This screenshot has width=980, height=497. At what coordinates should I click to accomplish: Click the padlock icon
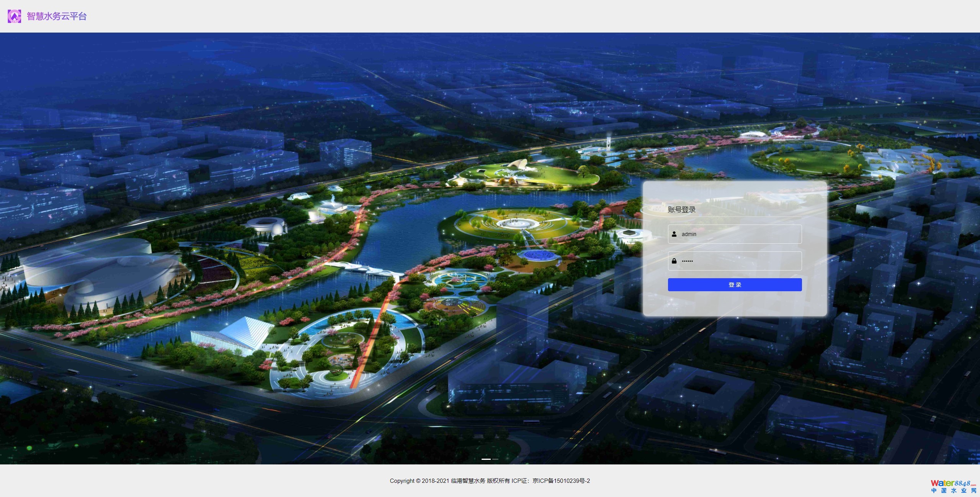pyautogui.click(x=674, y=261)
